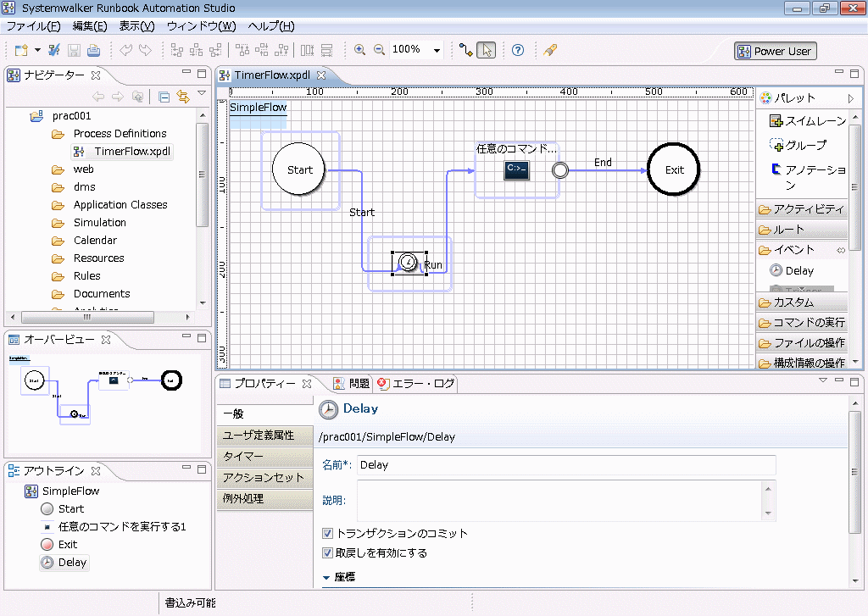Switch to the 問題 tab
The image size is (868, 616).
pyautogui.click(x=352, y=383)
